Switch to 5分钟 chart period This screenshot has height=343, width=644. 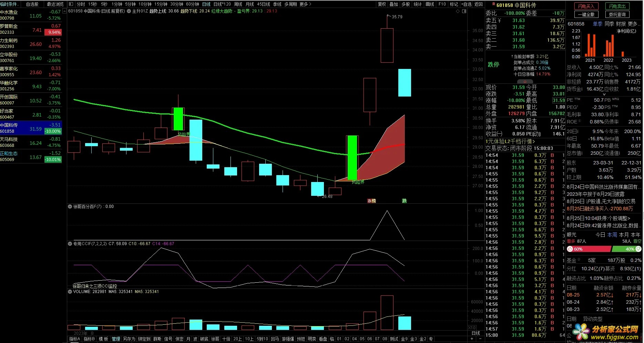pos(130,4)
